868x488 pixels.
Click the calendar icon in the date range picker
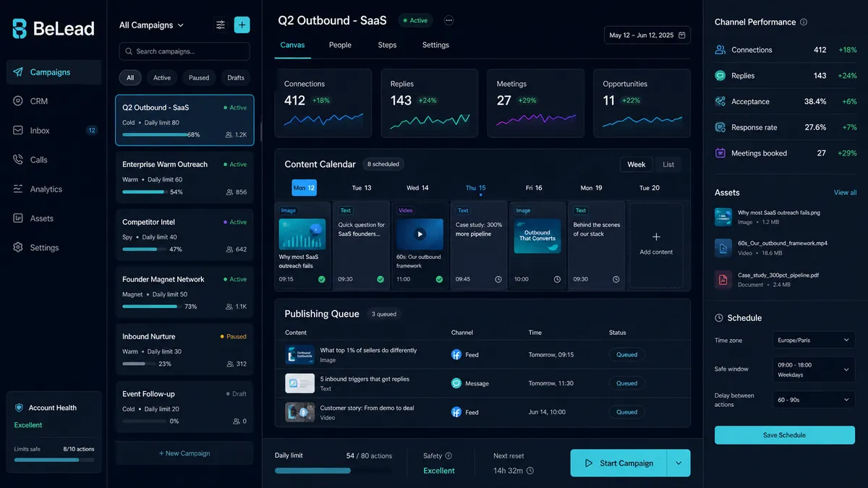coord(681,35)
